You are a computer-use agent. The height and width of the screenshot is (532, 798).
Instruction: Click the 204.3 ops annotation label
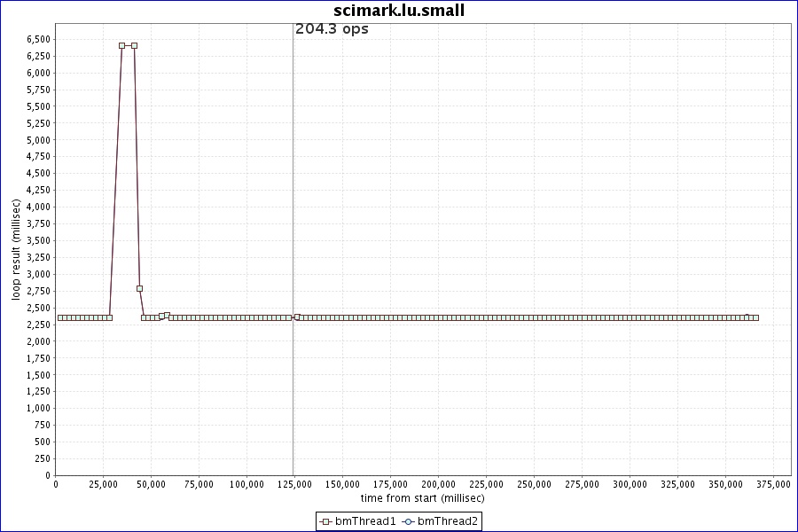[x=332, y=29]
